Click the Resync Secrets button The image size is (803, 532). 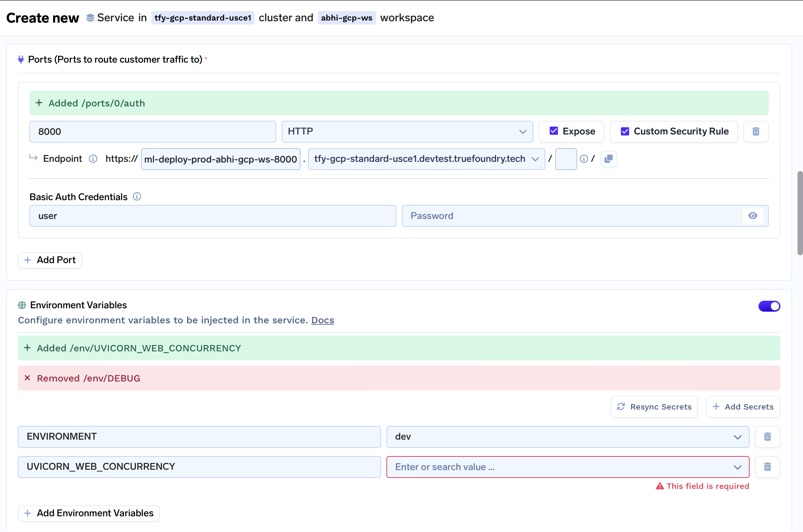[x=654, y=407]
